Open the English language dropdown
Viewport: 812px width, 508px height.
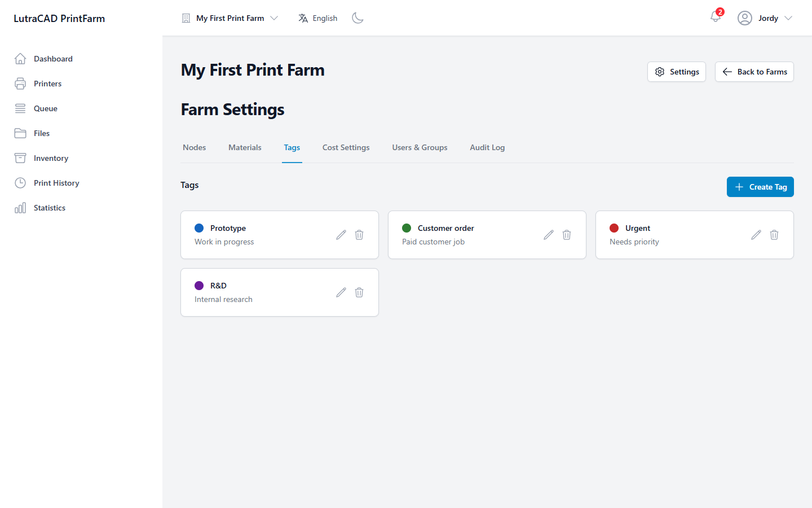point(318,18)
